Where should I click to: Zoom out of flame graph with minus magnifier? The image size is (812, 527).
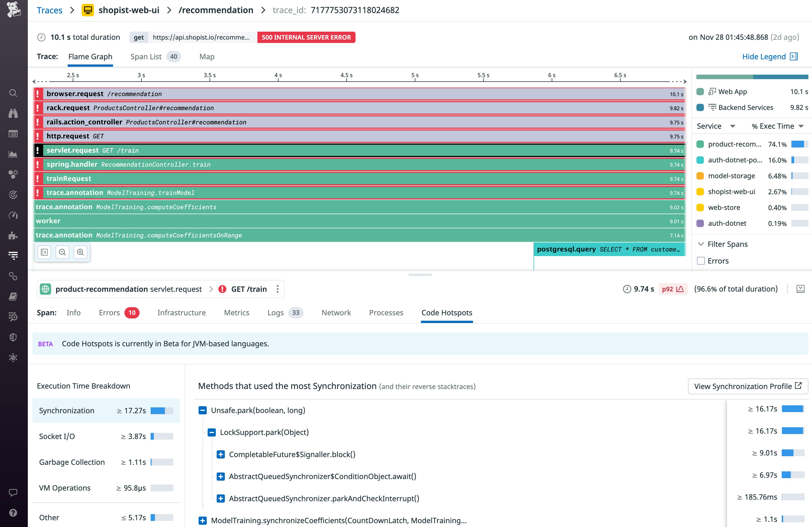[x=62, y=252]
